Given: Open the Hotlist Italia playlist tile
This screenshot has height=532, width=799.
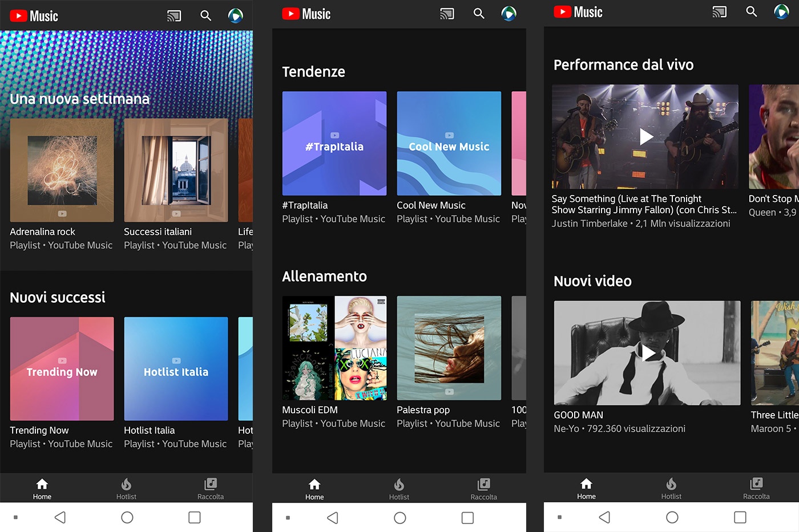Looking at the screenshot, I should (x=176, y=369).
